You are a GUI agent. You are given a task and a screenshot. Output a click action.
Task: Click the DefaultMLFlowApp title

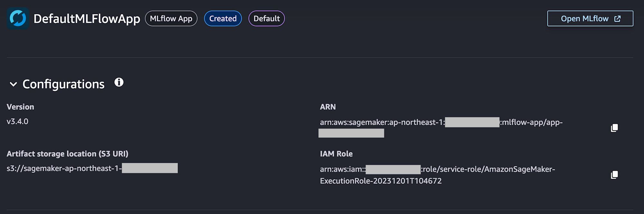87,19
